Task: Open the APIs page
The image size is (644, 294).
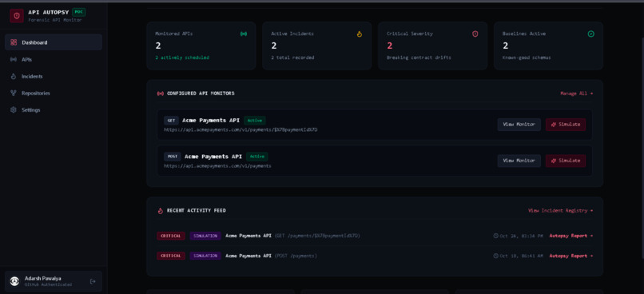Action: tap(54, 60)
